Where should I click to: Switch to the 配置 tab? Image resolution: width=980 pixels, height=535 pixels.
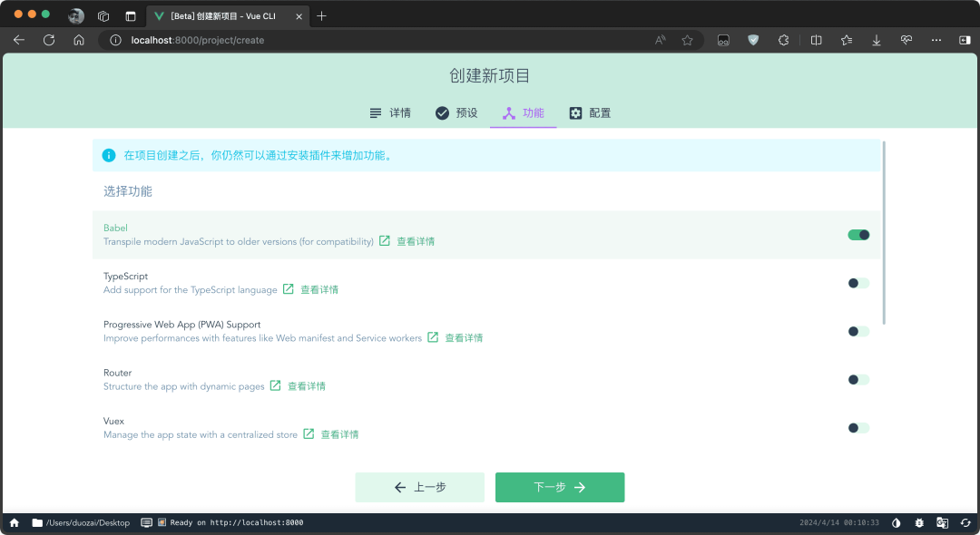click(590, 113)
